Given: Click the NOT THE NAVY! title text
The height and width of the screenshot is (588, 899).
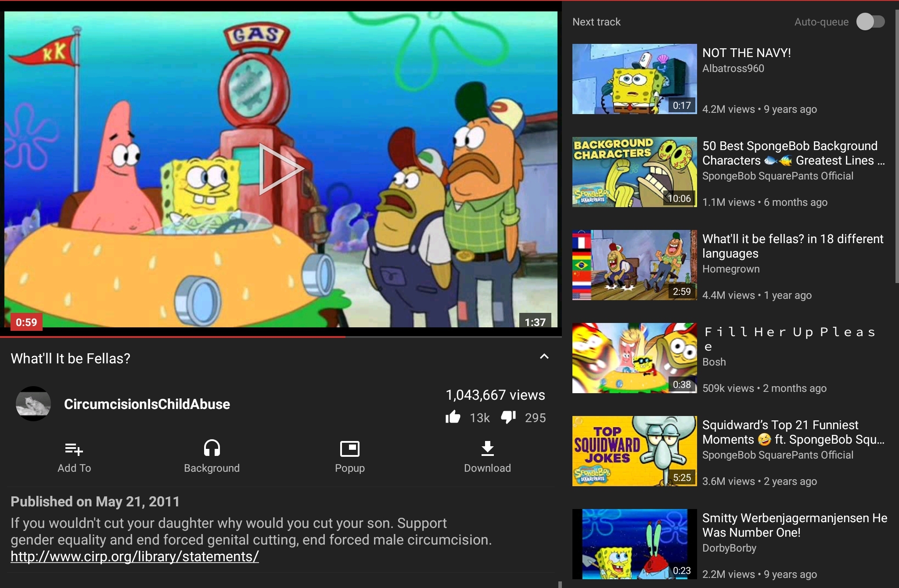Looking at the screenshot, I should [x=747, y=53].
